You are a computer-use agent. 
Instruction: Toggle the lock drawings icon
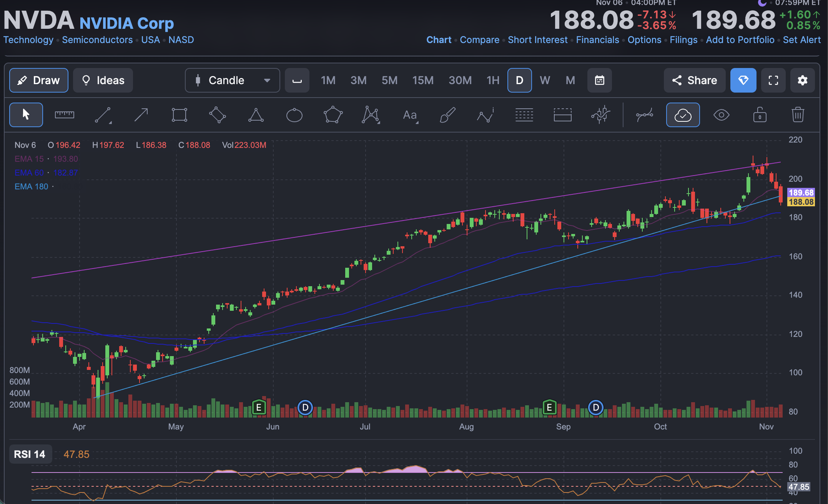tap(760, 115)
